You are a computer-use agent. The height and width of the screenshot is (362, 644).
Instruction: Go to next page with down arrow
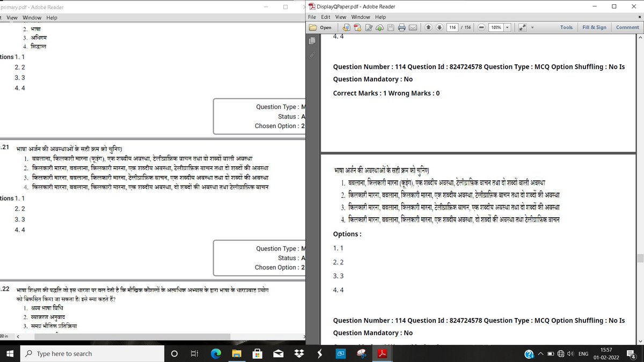tap(439, 27)
